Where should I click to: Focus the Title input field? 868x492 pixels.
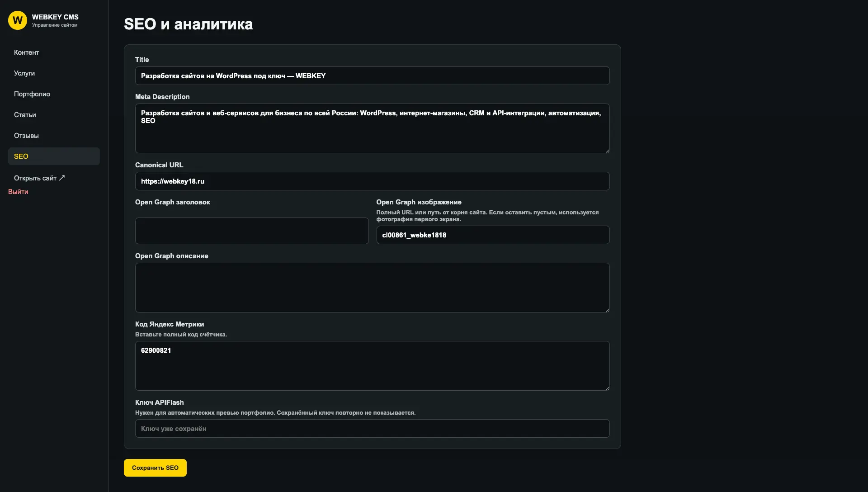(372, 76)
